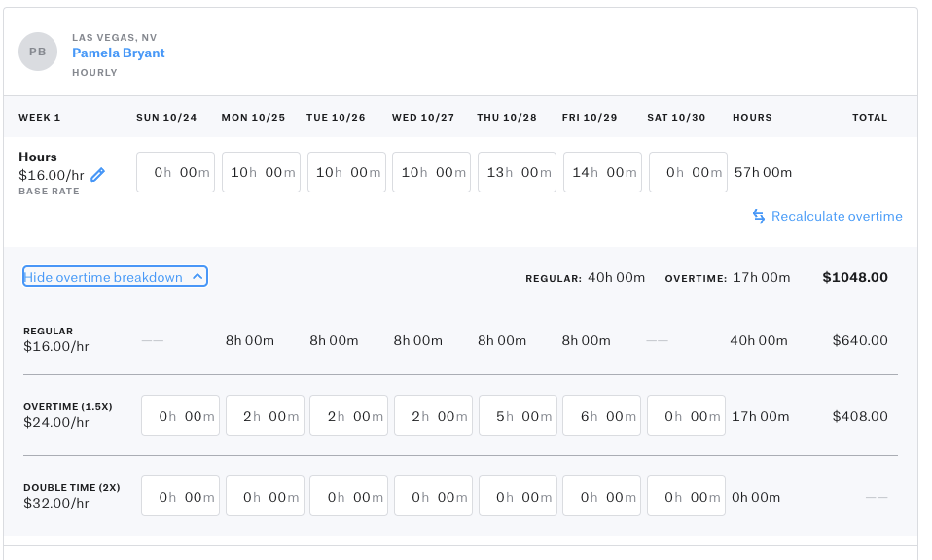Viewport: 932px width, 560px height.
Task: Click the chevron on Hide overtime breakdown
Action: 197,277
